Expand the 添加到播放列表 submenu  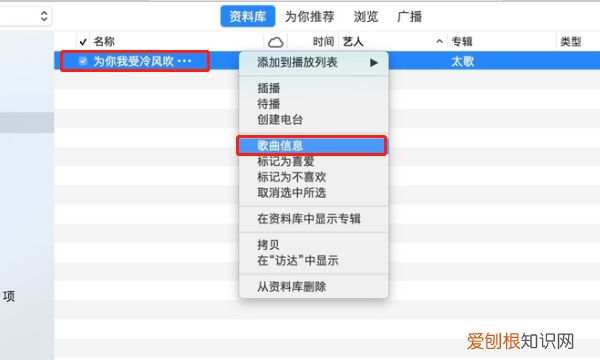[313, 62]
